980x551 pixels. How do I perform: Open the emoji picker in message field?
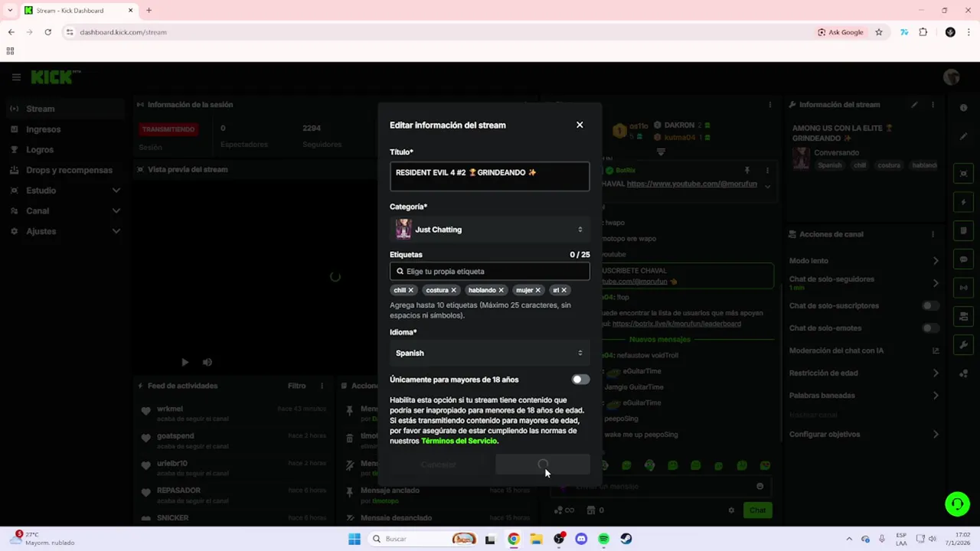(759, 486)
